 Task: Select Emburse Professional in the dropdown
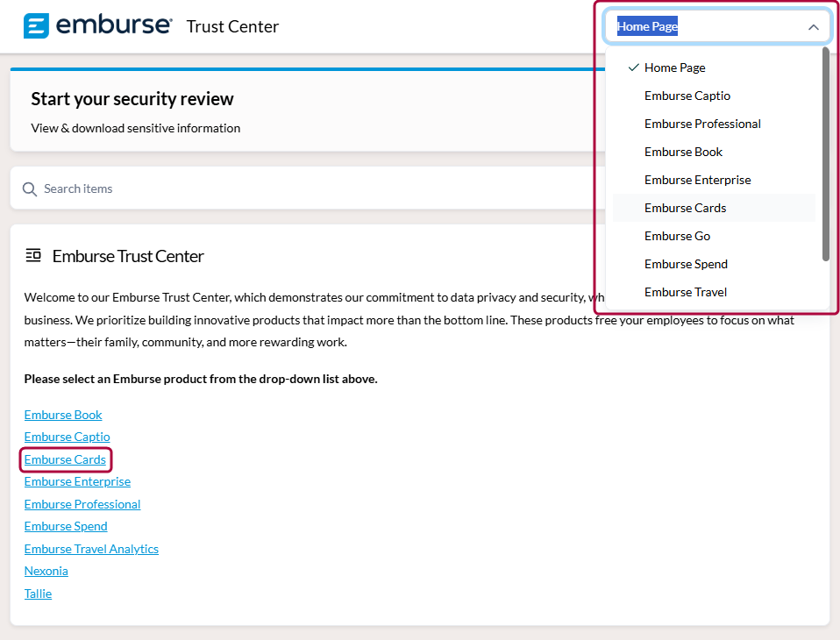(702, 124)
